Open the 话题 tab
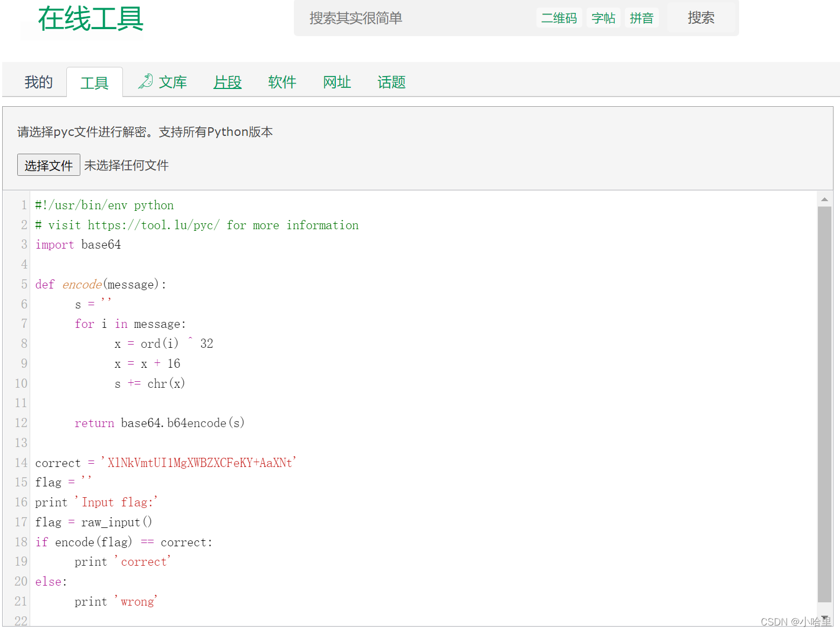This screenshot has width=840, height=632. tap(391, 82)
